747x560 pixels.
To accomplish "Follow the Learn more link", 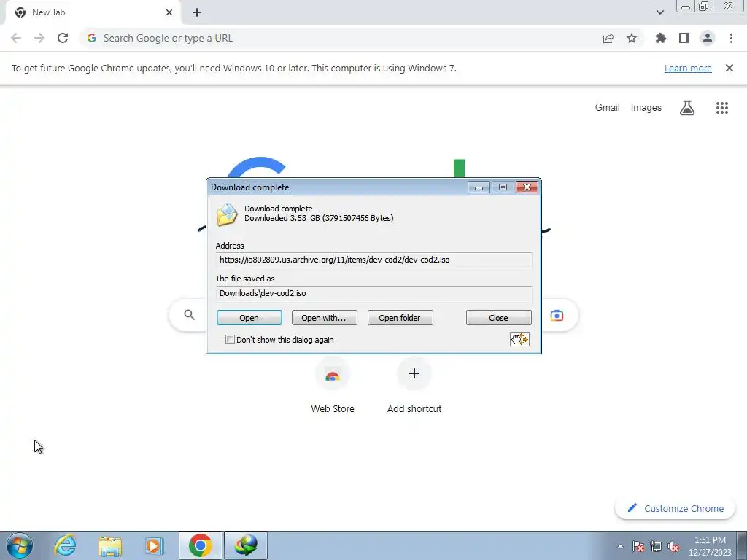I will pyautogui.click(x=688, y=68).
